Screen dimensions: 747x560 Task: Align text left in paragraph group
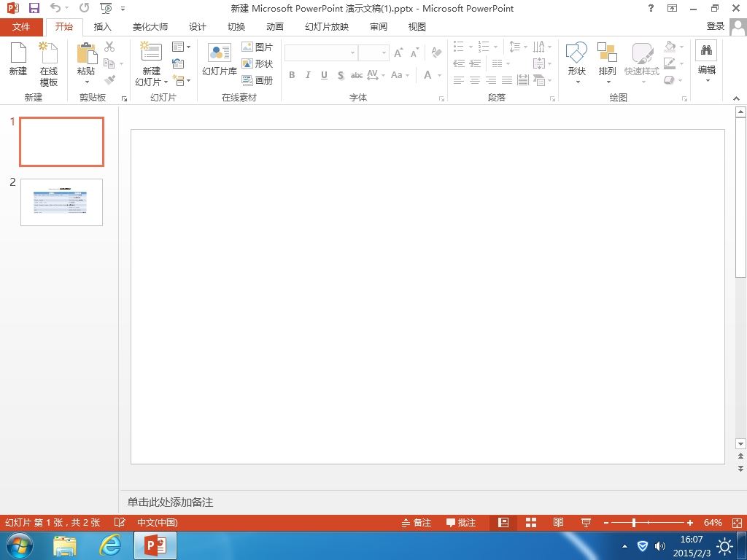pos(459,80)
